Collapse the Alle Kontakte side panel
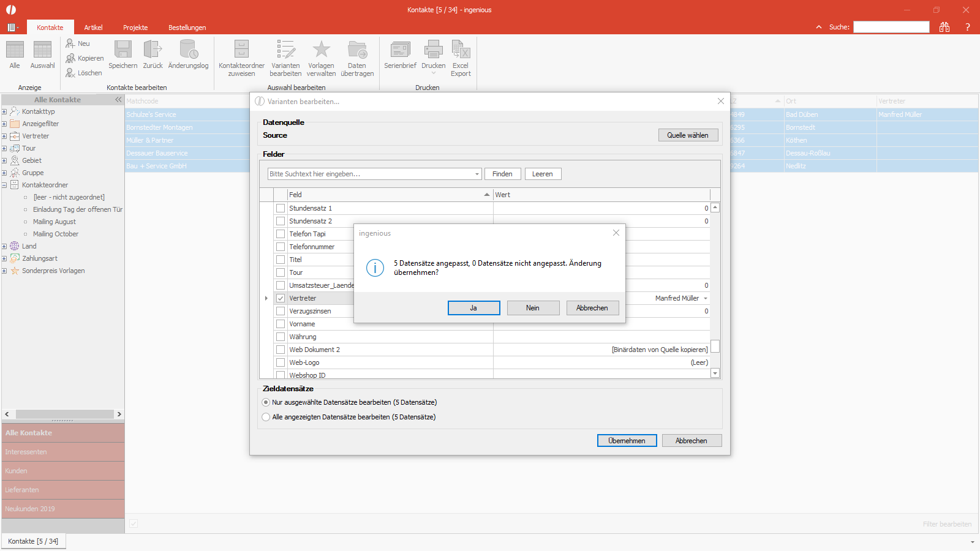Viewport: 980px width, 551px height. click(x=118, y=99)
